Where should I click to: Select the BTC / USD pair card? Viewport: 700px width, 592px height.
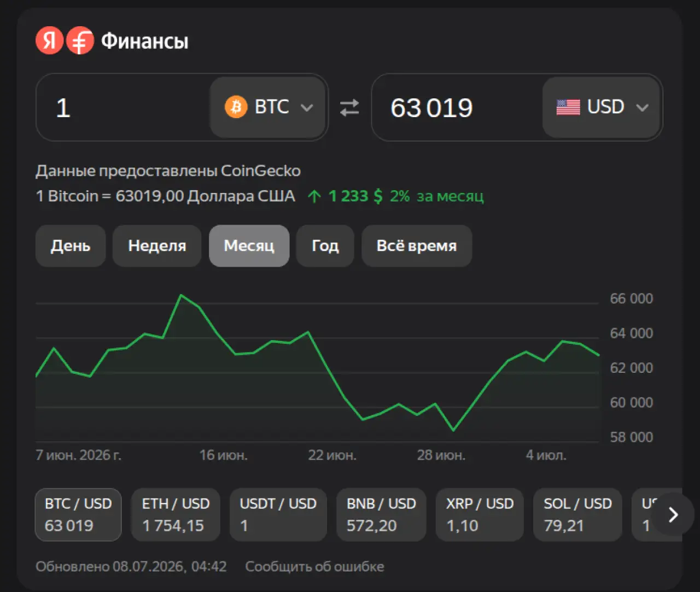78,514
